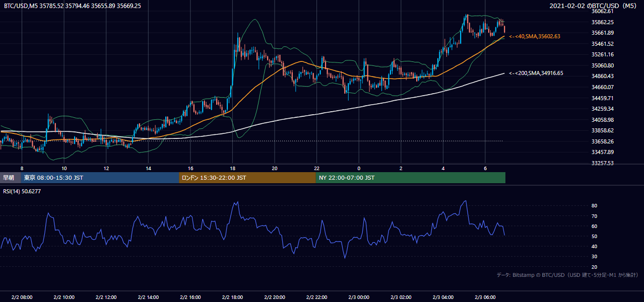Click the RSI 30 level label
Viewport: 644px width, 302px height.
tap(595, 256)
